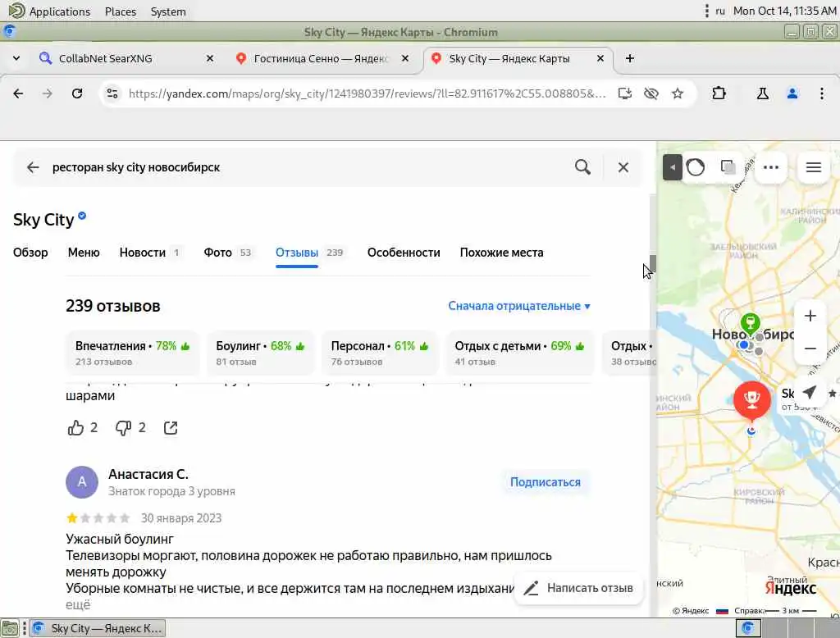The height and width of the screenshot is (638, 840).
Task: Expand the tab search dropdown arrow
Action: (x=16, y=58)
